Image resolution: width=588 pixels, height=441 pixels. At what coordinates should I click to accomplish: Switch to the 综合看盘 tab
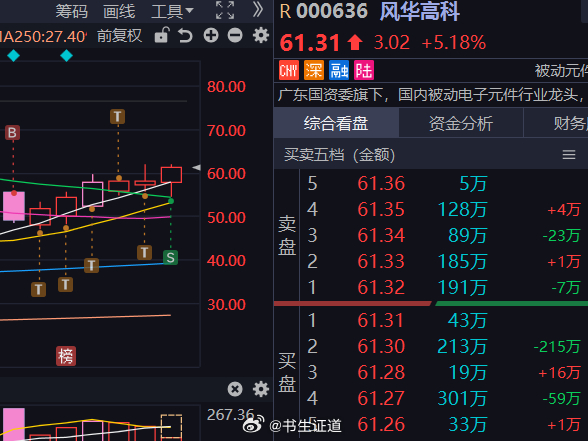click(x=336, y=123)
